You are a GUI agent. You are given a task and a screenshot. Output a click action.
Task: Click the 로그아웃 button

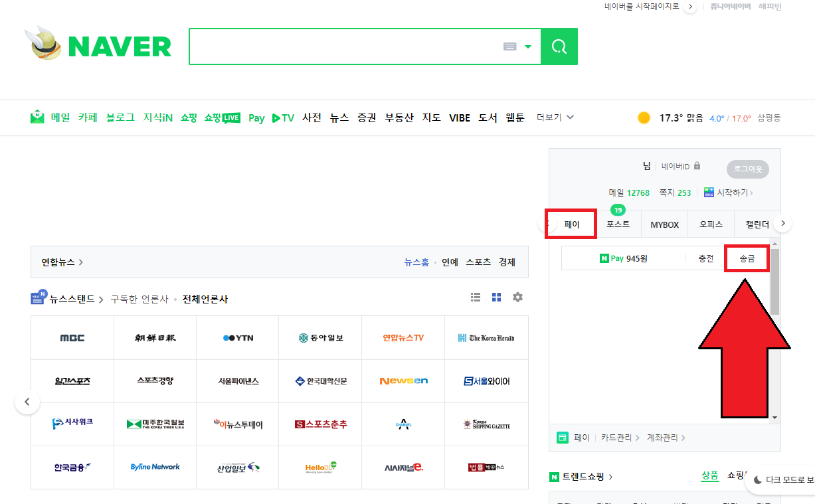[x=748, y=169]
